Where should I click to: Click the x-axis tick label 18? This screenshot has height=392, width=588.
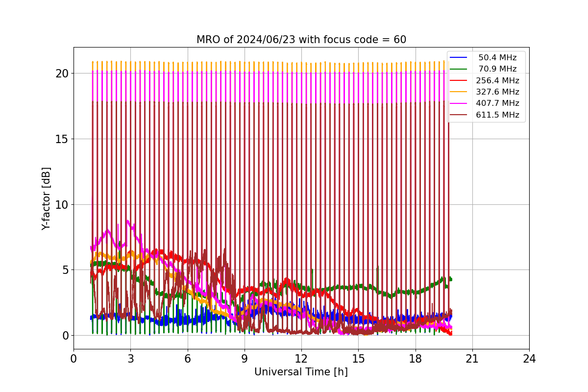[x=415, y=358]
